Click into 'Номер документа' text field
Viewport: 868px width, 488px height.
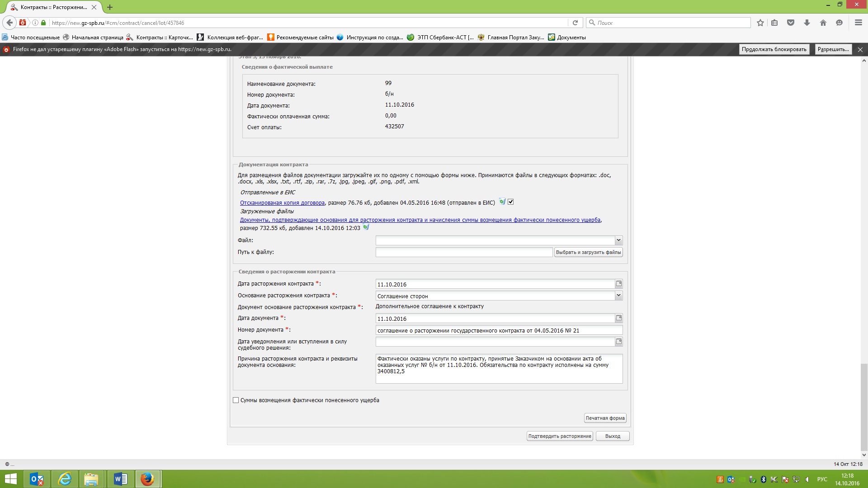point(499,330)
